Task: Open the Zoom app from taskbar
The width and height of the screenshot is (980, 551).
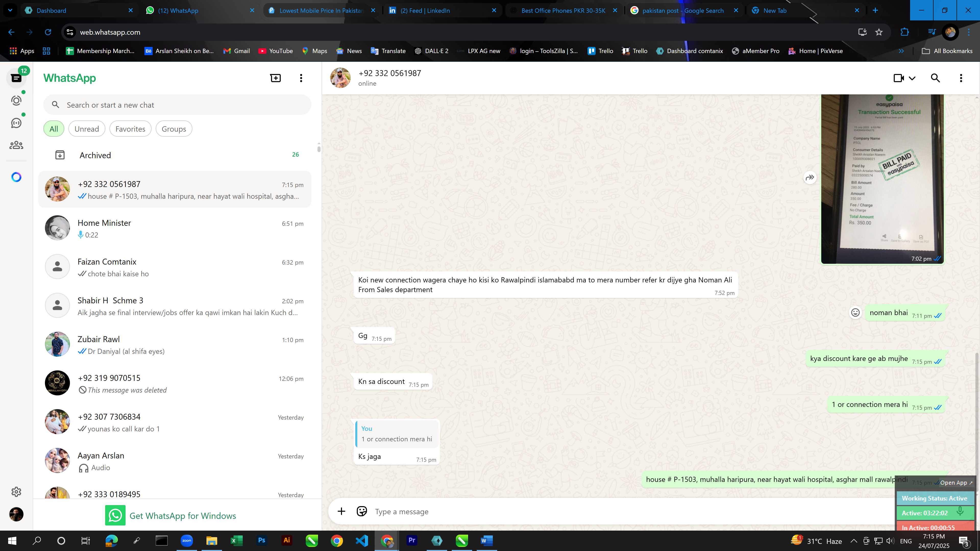Action: 186,540
